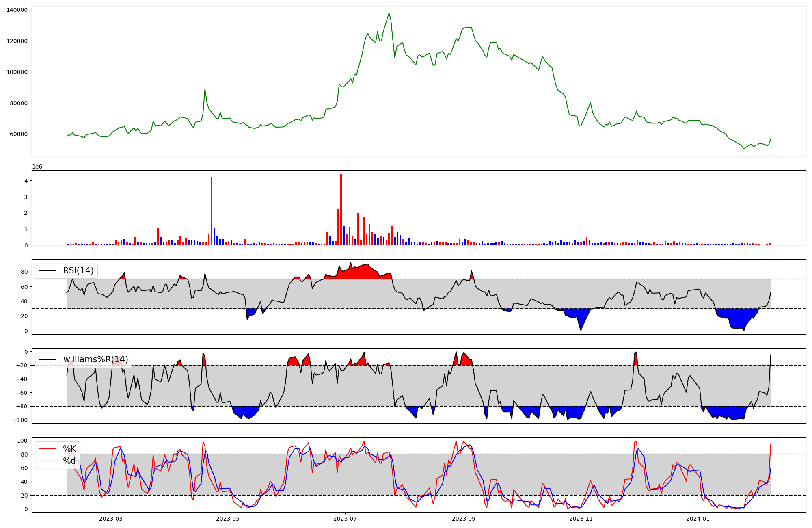812x528 pixels.
Task: Click the black RSI legend line sample
Action: [x=48, y=271]
